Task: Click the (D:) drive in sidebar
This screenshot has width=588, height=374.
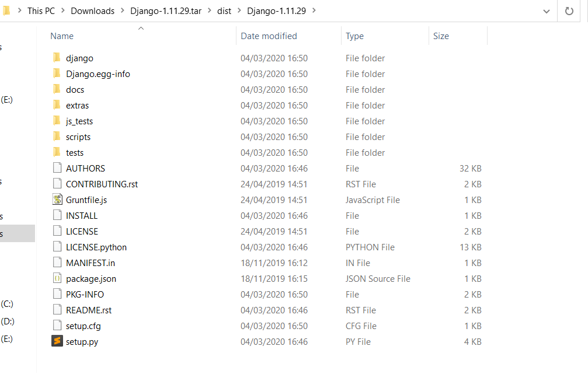Action: tap(7, 321)
